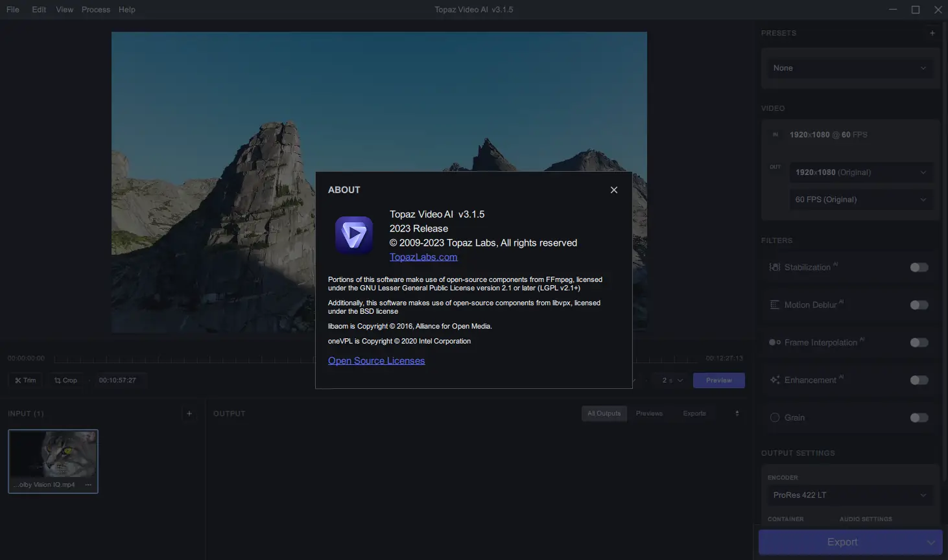Maximize the Topaz Video AI window
The width and height of the screenshot is (948, 560).
coord(916,10)
